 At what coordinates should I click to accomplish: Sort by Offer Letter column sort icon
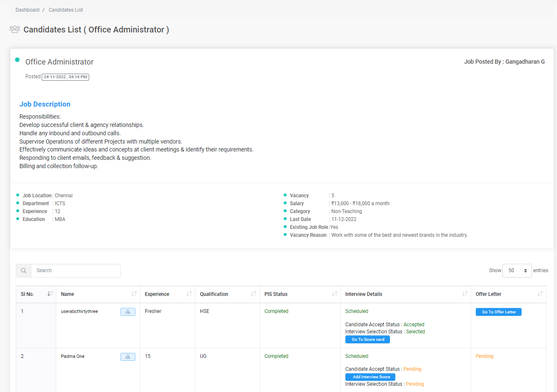coord(540,294)
